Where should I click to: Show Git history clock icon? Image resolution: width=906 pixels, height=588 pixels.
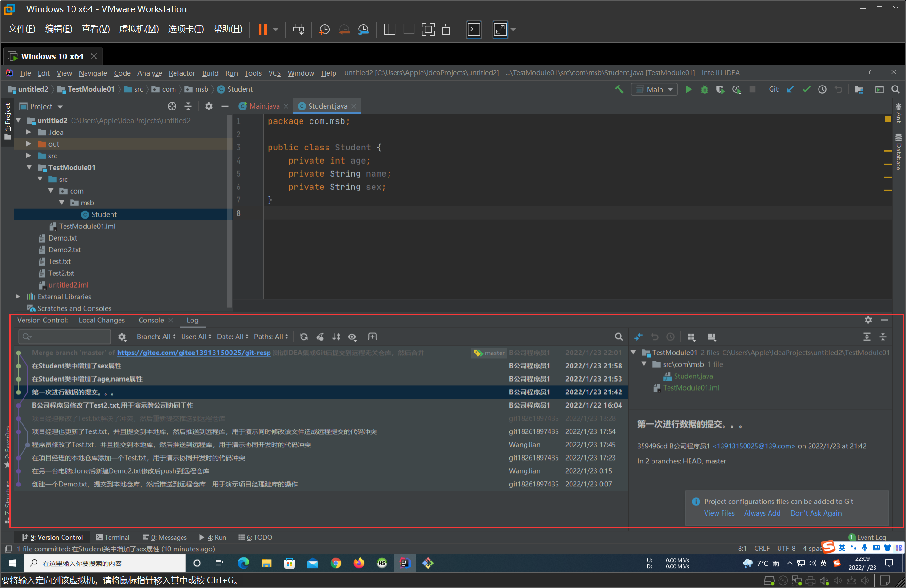(822, 89)
